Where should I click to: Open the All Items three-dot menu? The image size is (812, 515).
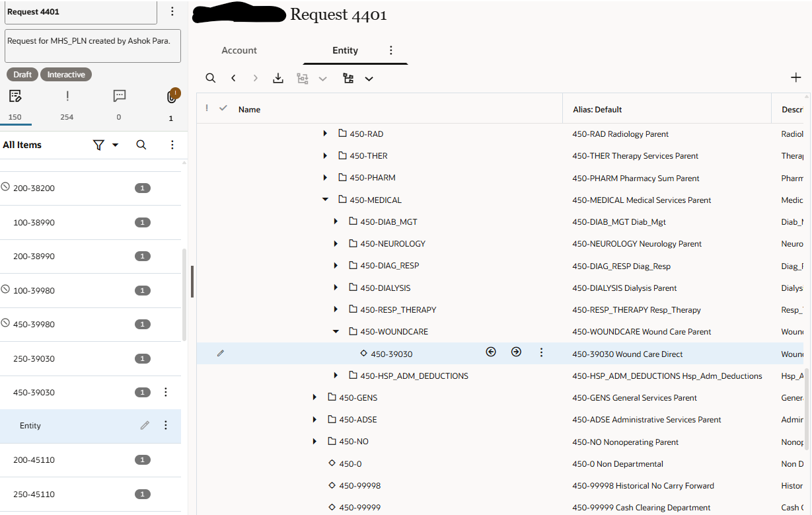pyautogui.click(x=172, y=145)
